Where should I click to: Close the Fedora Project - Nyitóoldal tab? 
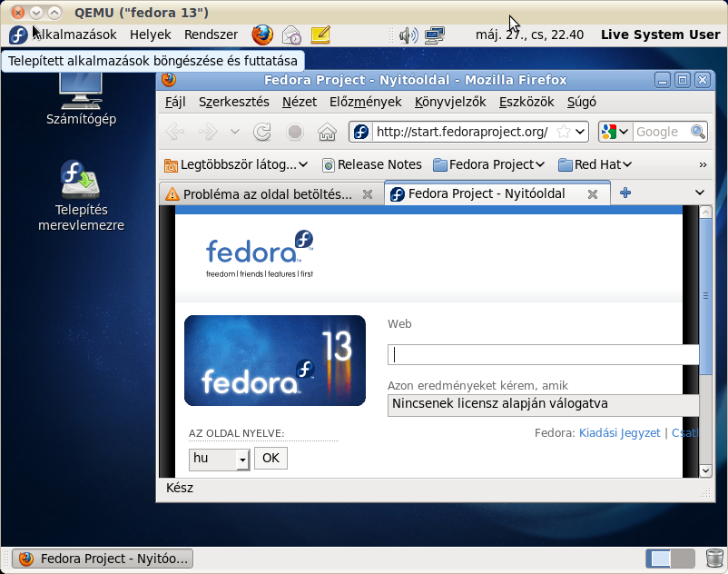pos(593,194)
